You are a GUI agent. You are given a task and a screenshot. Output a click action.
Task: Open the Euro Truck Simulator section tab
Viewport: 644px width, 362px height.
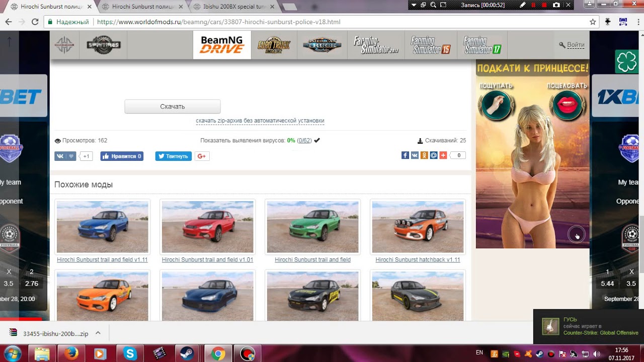[274, 45]
